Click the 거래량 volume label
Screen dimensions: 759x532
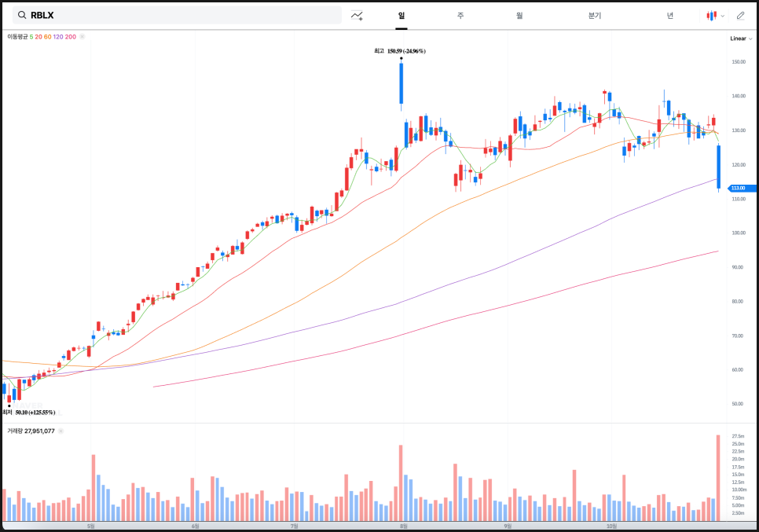pyautogui.click(x=15, y=431)
